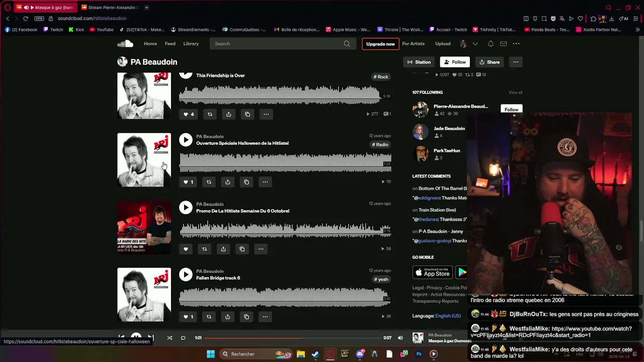Copy link of This Friendship is Over

click(x=248, y=114)
